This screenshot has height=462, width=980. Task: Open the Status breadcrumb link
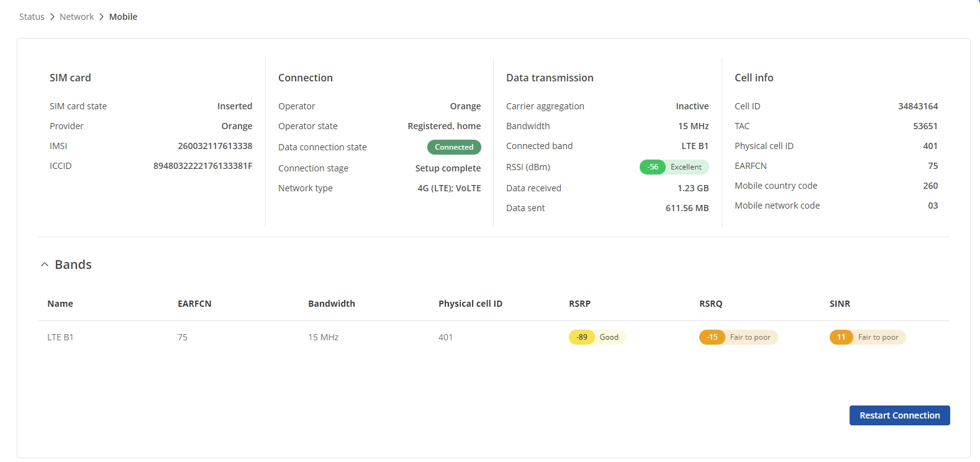point(32,17)
